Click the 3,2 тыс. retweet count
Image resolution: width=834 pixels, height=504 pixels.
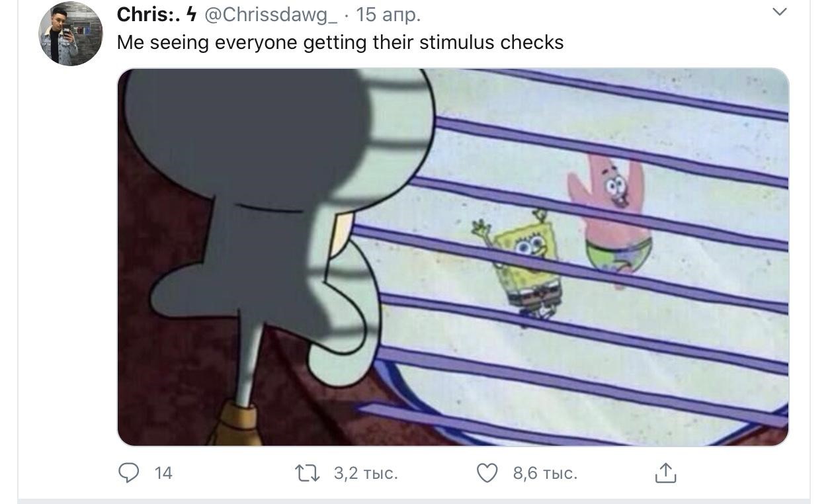pos(366,473)
